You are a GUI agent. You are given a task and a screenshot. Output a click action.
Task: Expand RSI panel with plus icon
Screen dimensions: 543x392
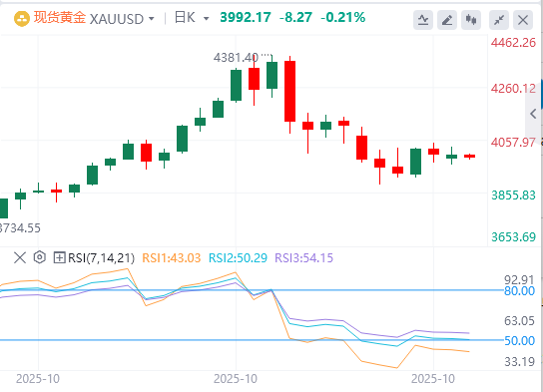59,257
